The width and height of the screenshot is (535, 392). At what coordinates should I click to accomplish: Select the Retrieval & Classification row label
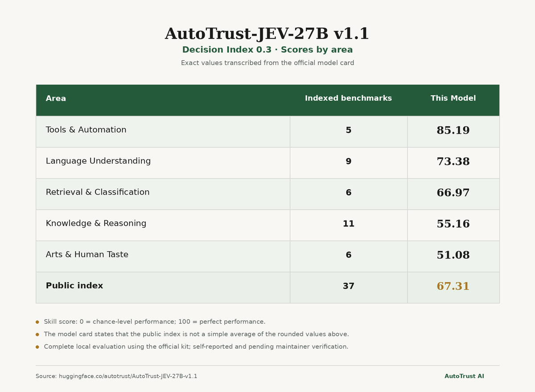pyautogui.click(x=98, y=192)
